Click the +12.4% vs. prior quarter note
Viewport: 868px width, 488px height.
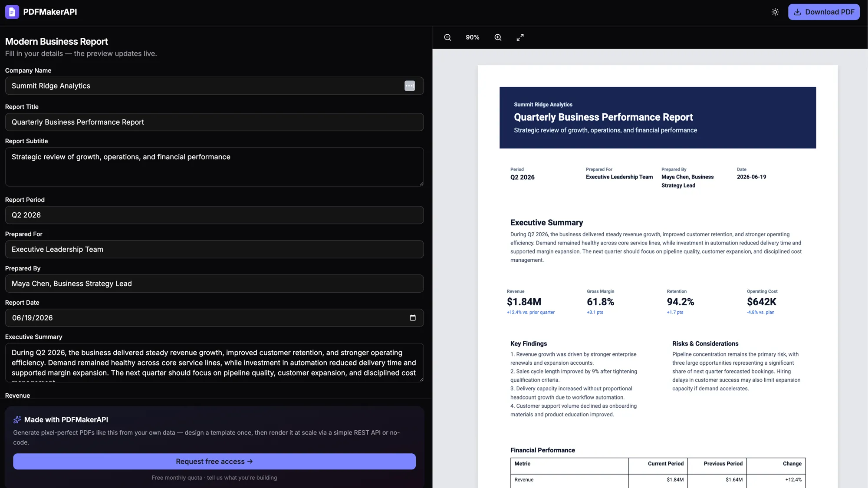530,312
